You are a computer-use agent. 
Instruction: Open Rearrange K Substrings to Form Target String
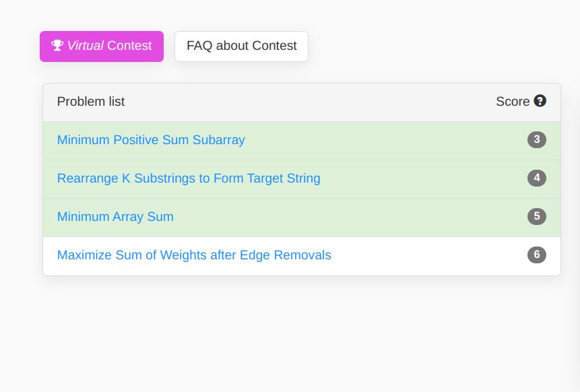point(189,178)
